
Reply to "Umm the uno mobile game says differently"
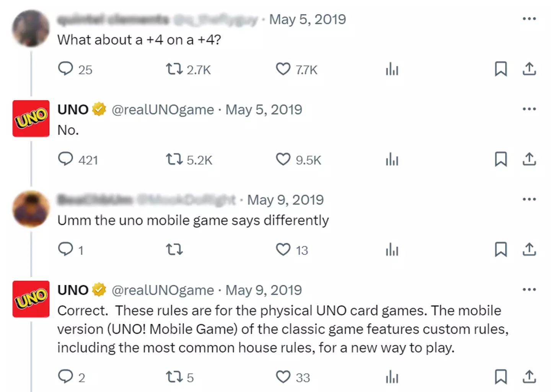point(65,249)
